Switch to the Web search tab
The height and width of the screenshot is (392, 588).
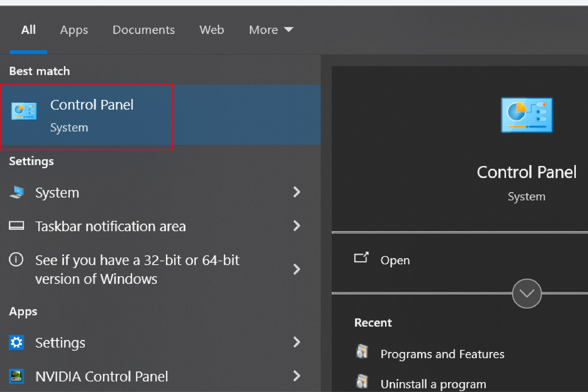point(212,30)
